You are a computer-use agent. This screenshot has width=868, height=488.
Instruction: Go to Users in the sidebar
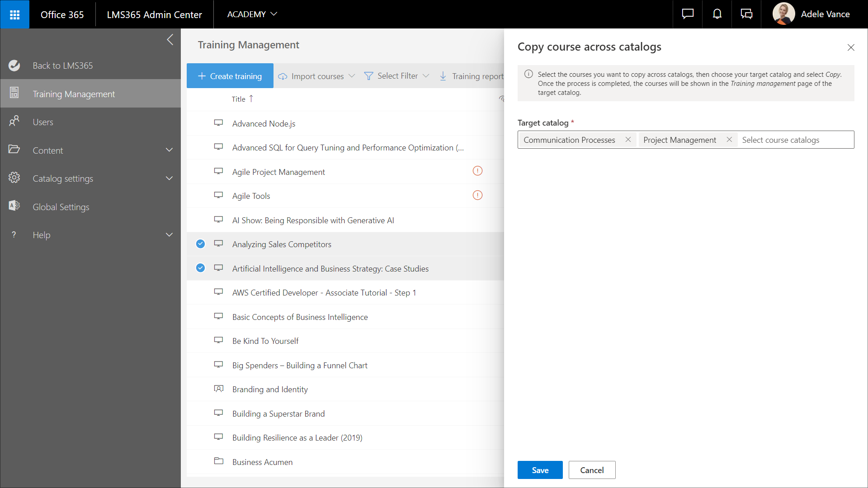43,122
